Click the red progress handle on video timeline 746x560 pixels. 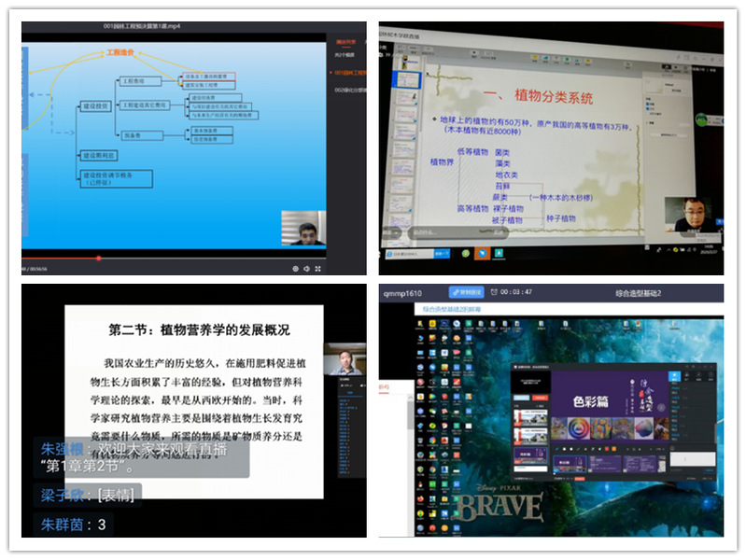98,259
